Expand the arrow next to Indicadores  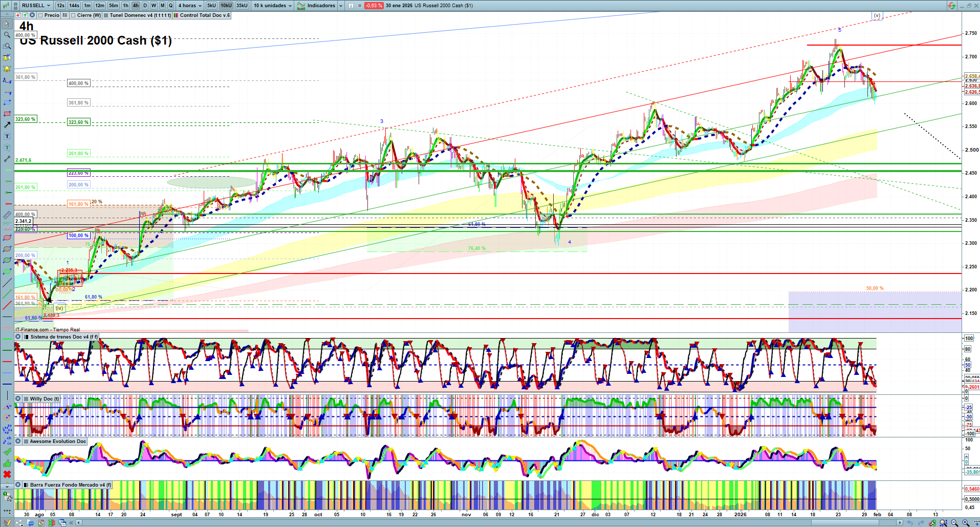pos(341,6)
